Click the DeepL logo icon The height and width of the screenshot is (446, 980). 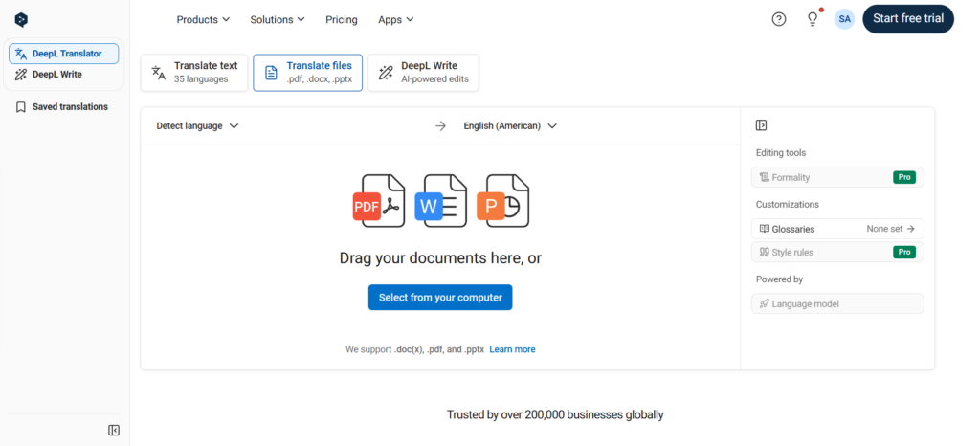tap(21, 19)
